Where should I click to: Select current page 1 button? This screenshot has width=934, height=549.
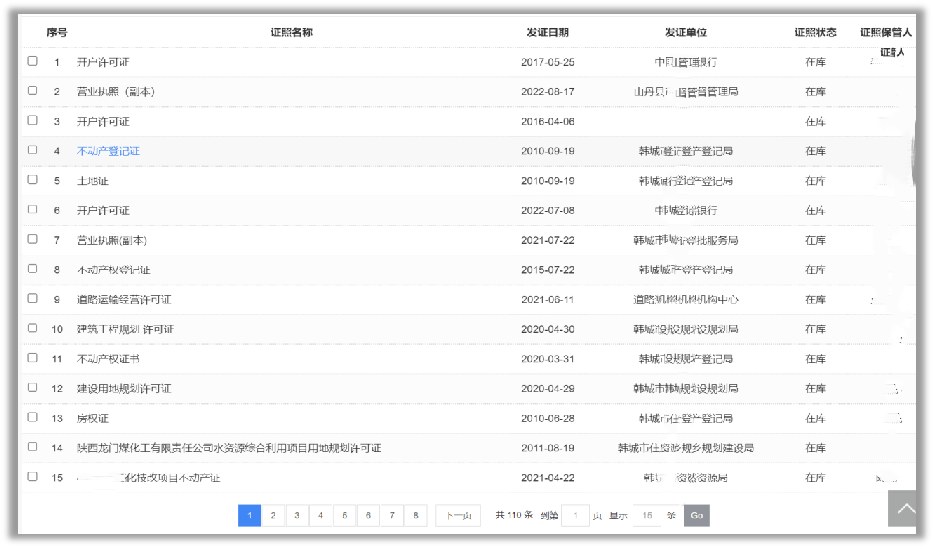249,515
